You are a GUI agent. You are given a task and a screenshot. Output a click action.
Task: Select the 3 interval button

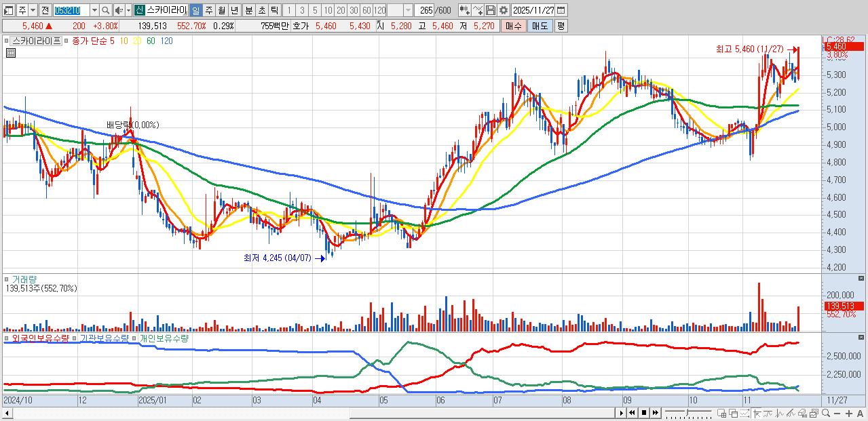[302, 10]
